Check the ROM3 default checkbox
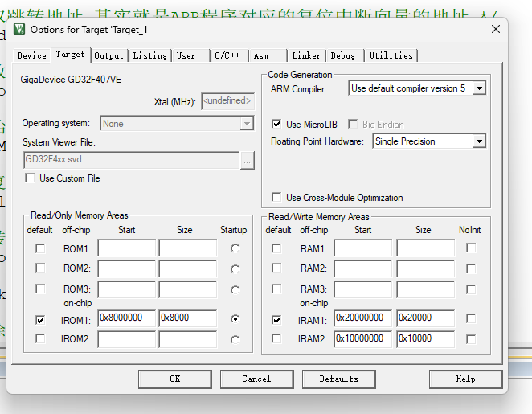Image resolution: width=532 pixels, height=414 pixels. point(40,289)
